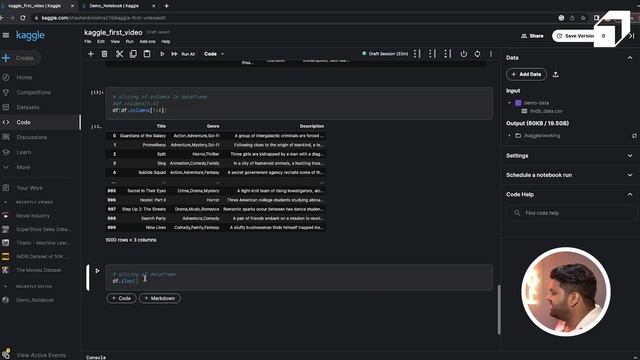Open Movie Industry recent item

click(33, 216)
